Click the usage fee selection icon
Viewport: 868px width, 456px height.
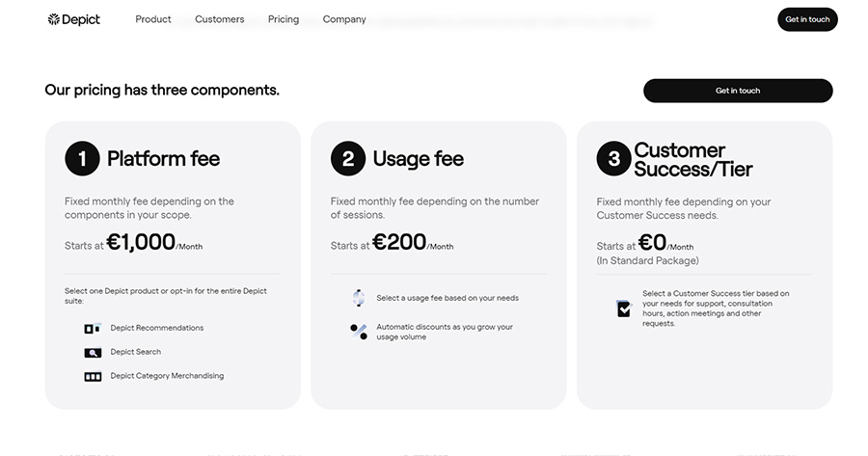click(359, 298)
